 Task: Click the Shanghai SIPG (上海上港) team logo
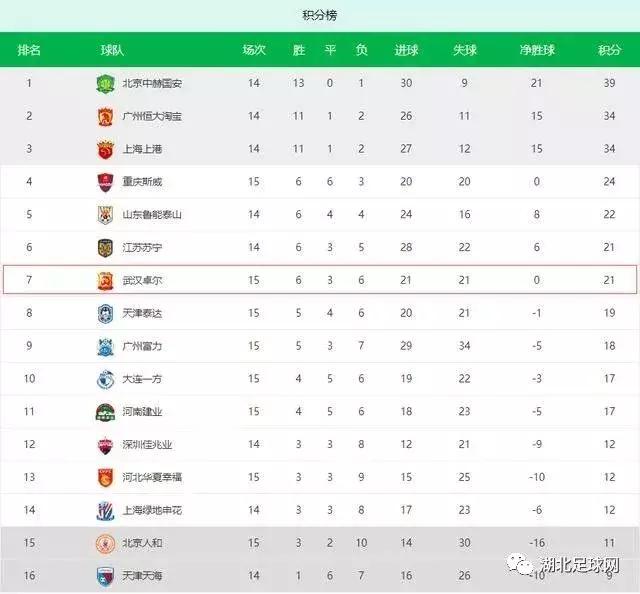click(105, 149)
